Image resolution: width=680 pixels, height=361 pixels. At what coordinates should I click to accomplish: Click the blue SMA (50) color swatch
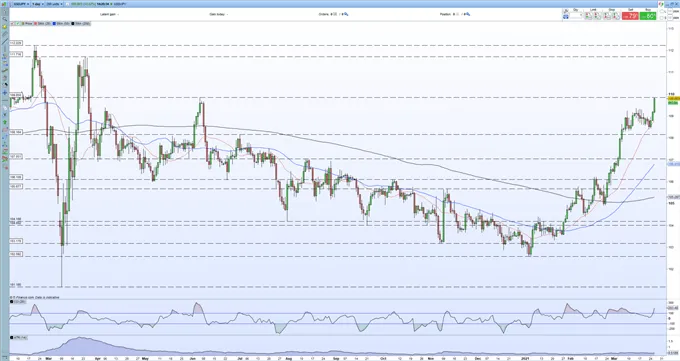54,23
